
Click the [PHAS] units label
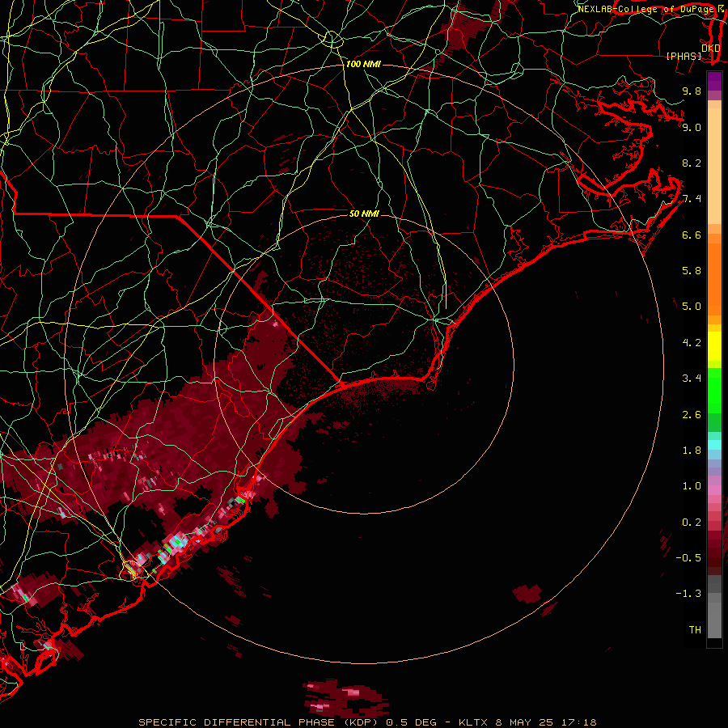tap(684, 56)
